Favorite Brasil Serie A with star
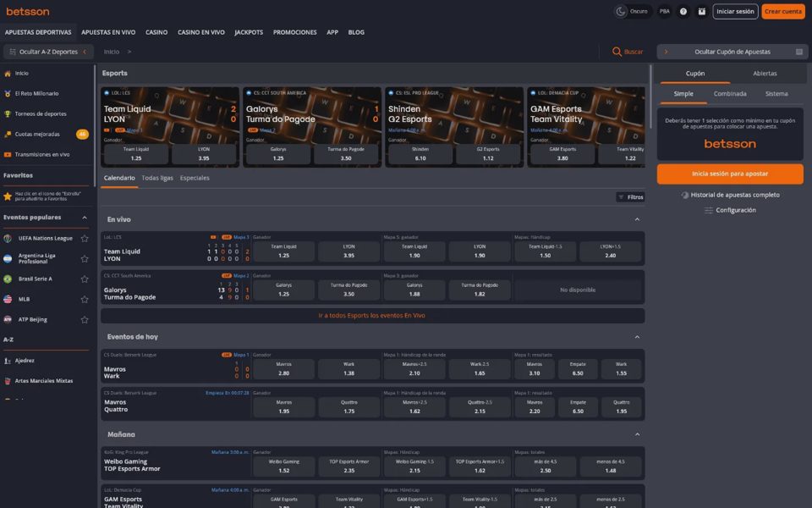This screenshot has width=812, height=508. (x=85, y=279)
